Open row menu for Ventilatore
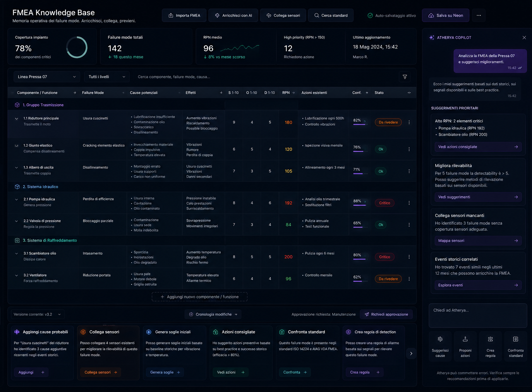The height and width of the screenshot is (392, 532). click(x=409, y=279)
